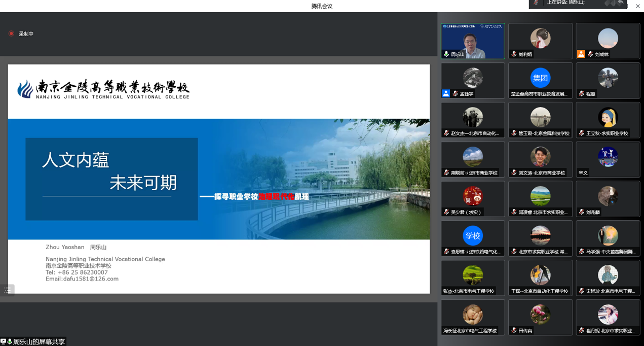Click the green microphone icon on 周乐山's tile
644x346 pixels.
pos(446,54)
